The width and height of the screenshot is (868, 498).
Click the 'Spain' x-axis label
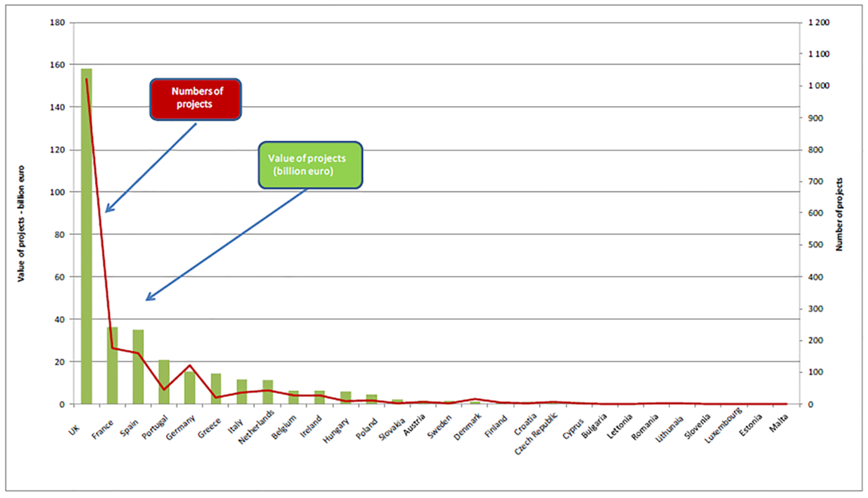(129, 428)
